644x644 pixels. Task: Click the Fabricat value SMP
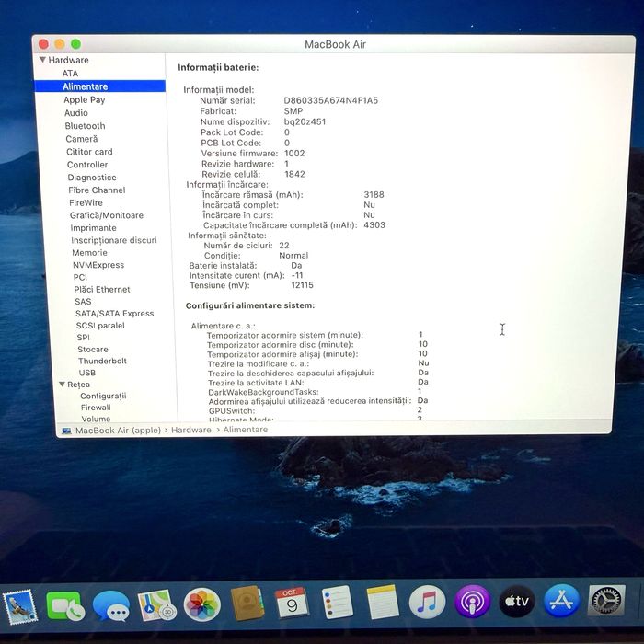(x=293, y=111)
